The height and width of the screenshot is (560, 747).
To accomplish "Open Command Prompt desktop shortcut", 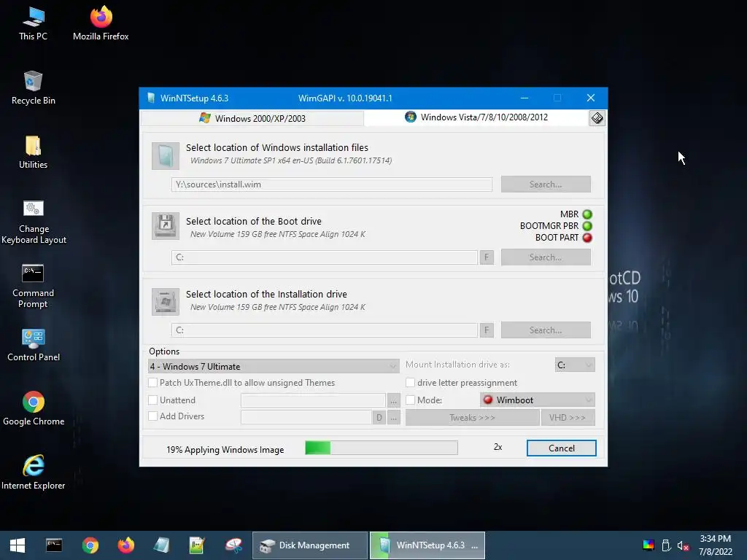I will click(33, 286).
